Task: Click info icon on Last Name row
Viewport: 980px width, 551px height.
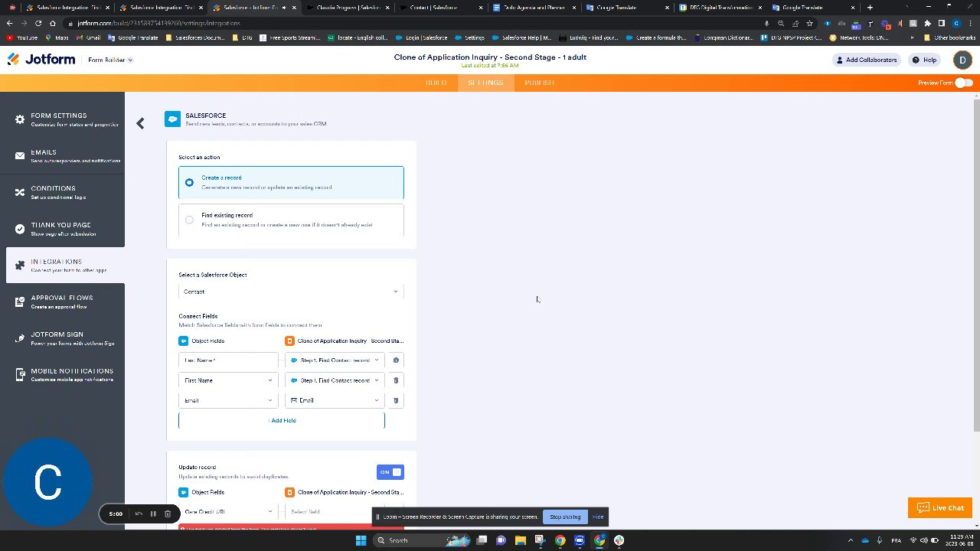Action: [x=396, y=360]
